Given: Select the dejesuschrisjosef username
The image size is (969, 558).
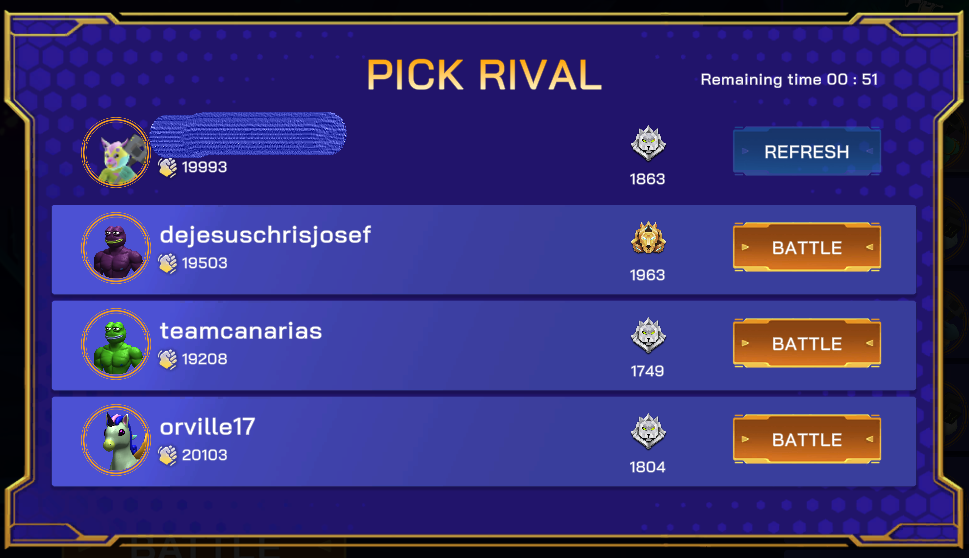Looking at the screenshot, I should (x=265, y=235).
